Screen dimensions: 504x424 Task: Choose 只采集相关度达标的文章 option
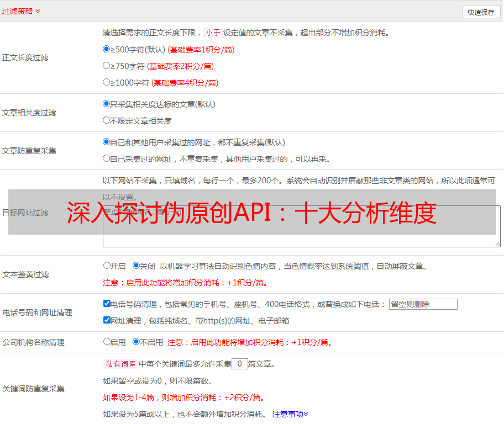coord(107,104)
